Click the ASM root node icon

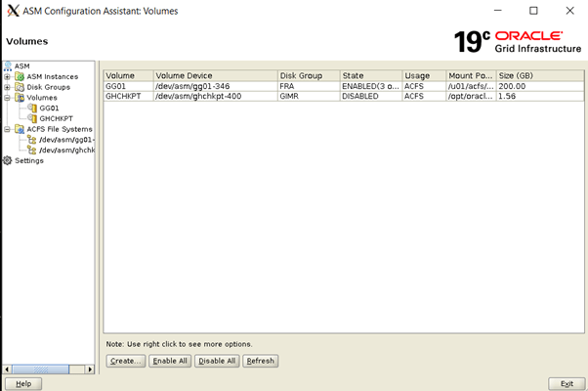point(8,66)
